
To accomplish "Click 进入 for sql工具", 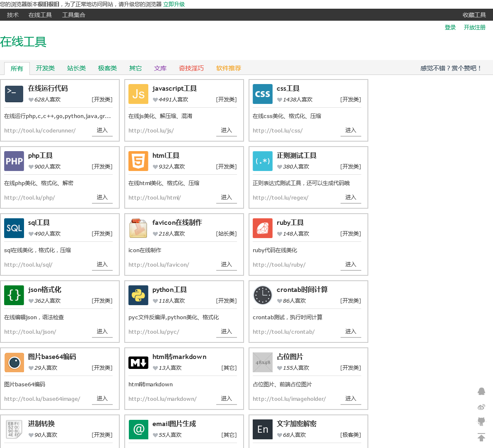I will tap(102, 265).
